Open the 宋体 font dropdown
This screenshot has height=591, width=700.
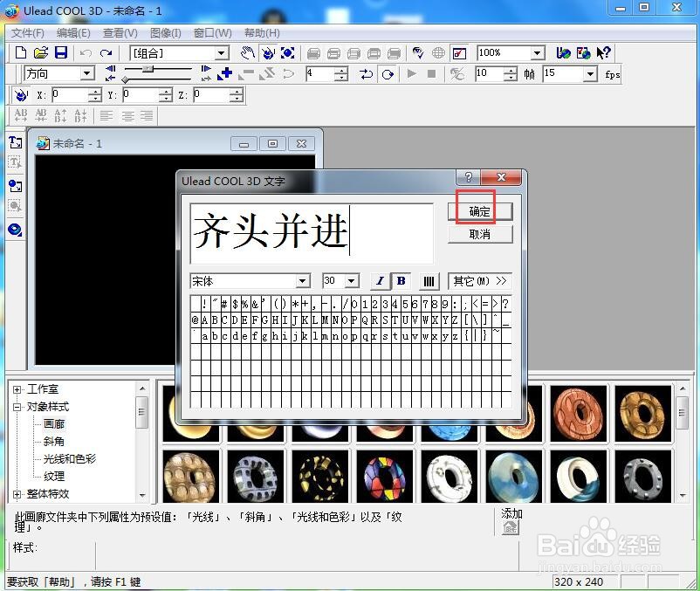(302, 281)
